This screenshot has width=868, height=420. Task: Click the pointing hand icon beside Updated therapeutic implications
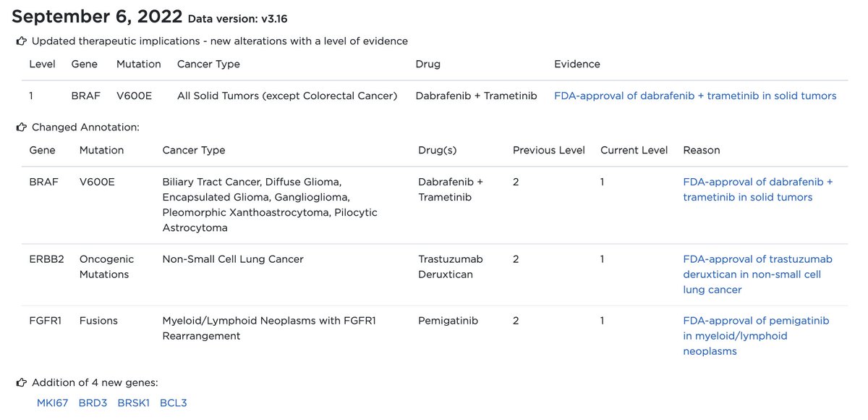click(22, 41)
